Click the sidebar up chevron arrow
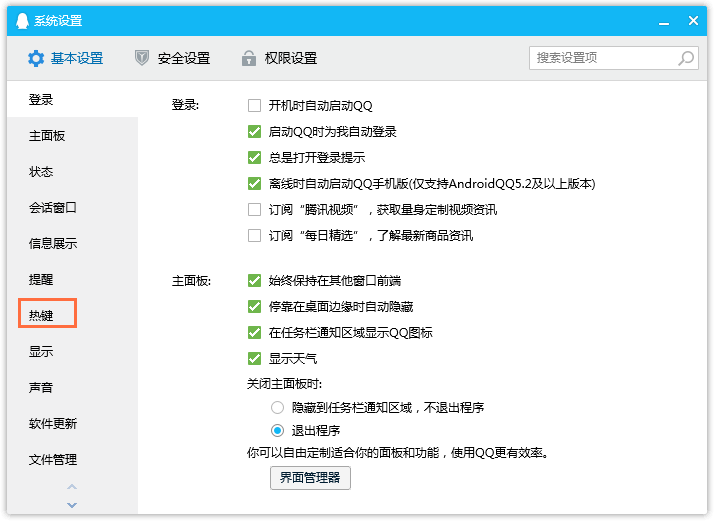 click(x=72, y=486)
